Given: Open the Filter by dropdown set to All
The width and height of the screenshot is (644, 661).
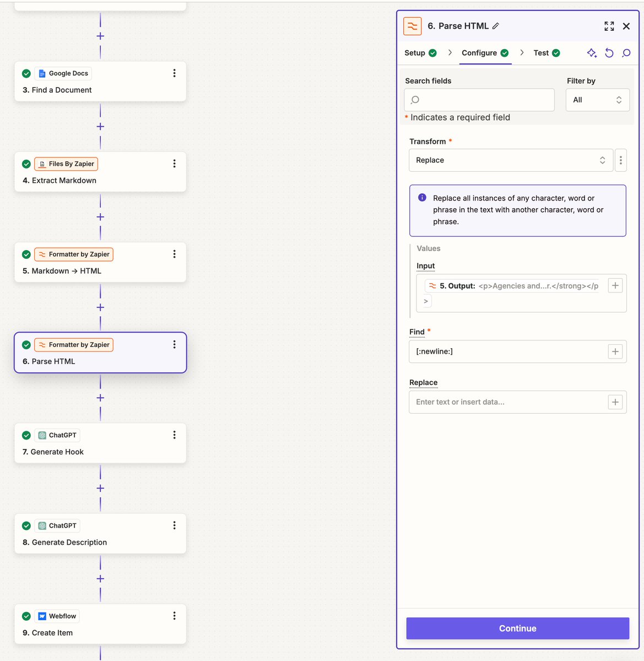Looking at the screenshot, I should [597, 100].
